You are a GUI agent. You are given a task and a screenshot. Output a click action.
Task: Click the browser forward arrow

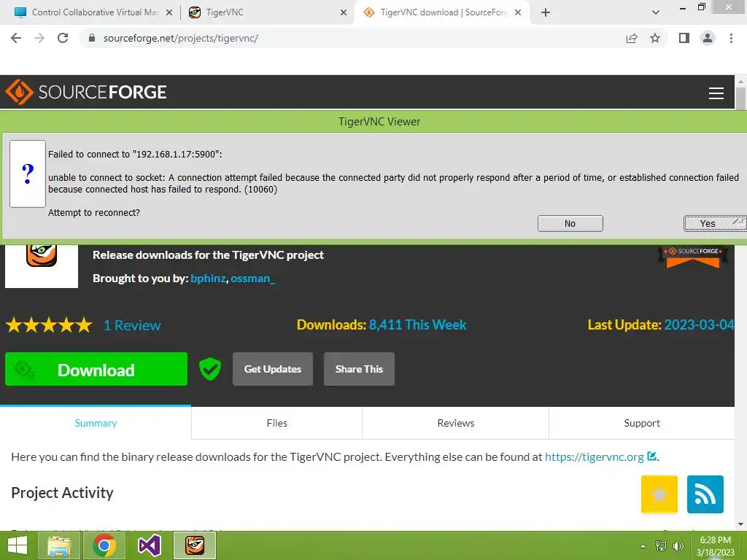click(39, 38)
